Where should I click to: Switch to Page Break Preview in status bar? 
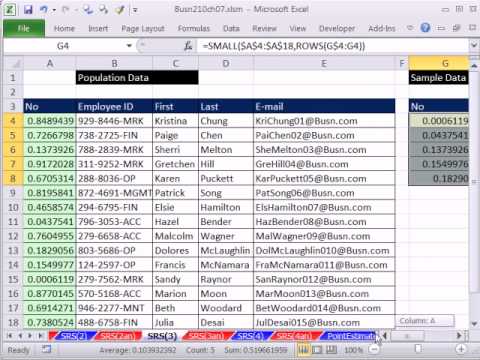point(331,349)
